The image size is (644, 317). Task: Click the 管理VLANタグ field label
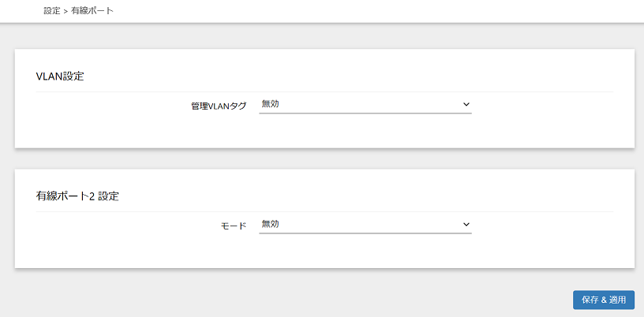pyautogui.click(x=219, y=105)
